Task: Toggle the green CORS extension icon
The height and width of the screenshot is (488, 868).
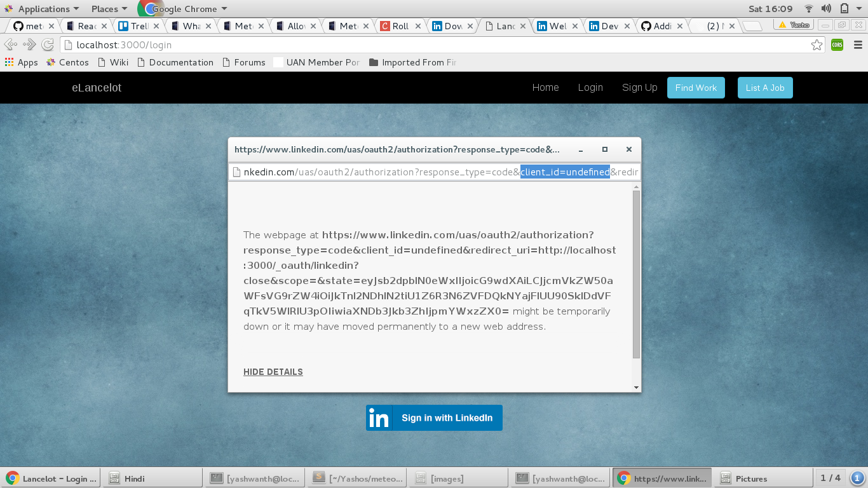Action: (x=837, y=44)
